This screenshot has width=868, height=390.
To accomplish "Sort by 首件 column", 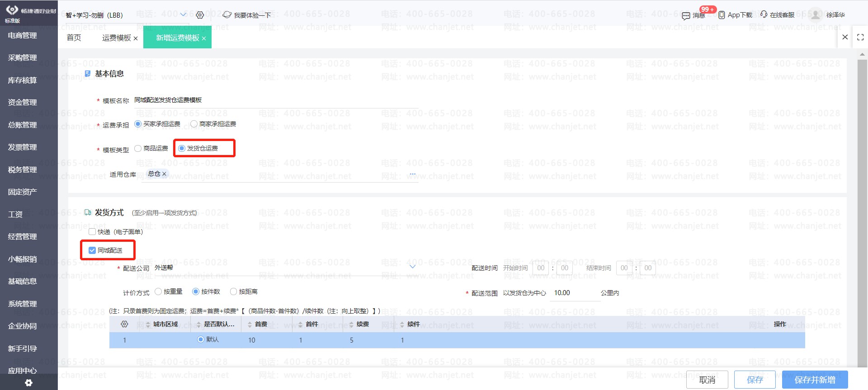I will tap(300, 324).
